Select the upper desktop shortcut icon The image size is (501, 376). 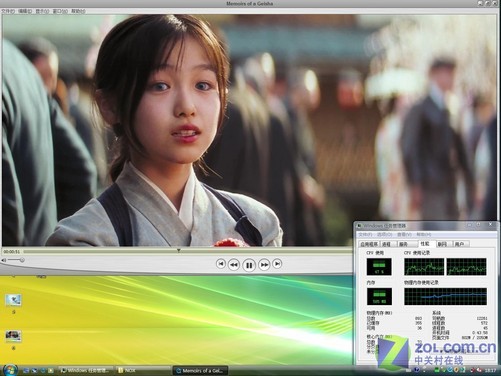point(13,300)
